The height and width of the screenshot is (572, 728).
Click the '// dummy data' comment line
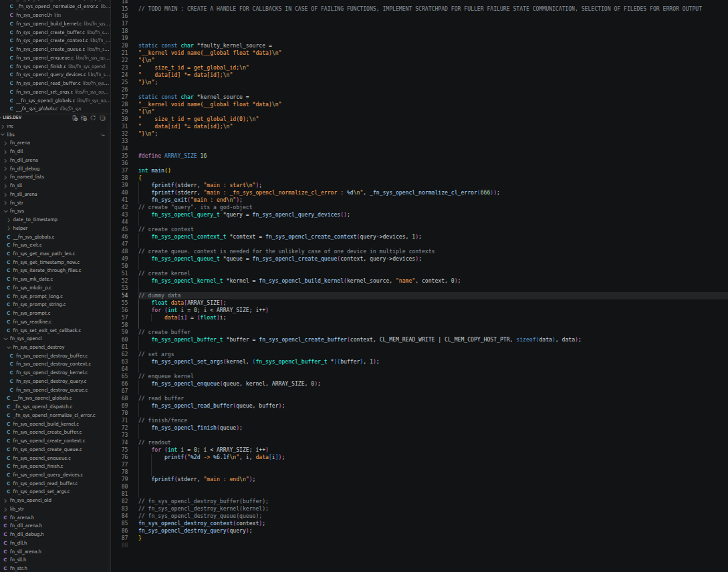click(x=160, y=295)
